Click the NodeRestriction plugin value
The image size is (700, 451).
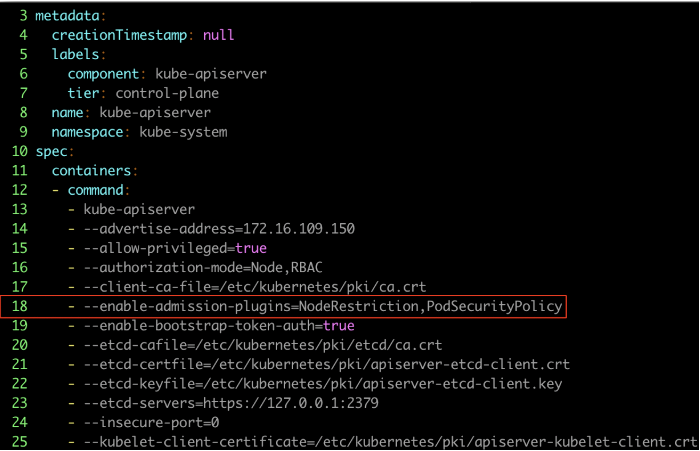369,306
